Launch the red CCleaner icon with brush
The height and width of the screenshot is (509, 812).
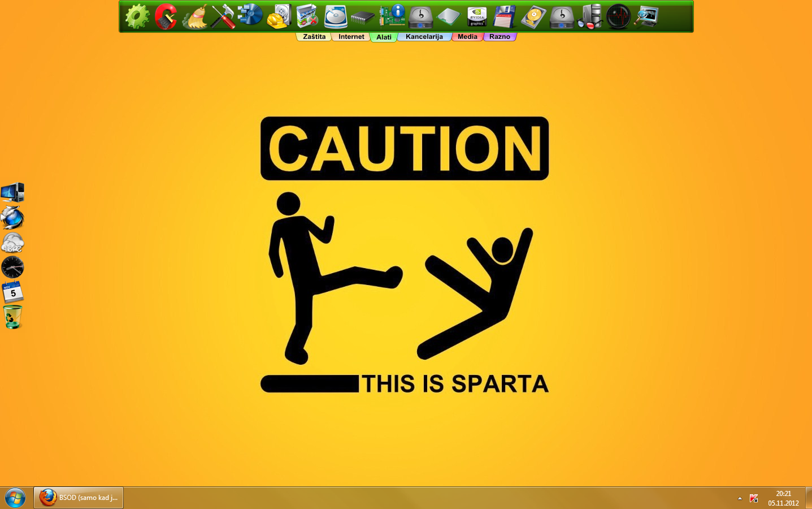[166, 16]
